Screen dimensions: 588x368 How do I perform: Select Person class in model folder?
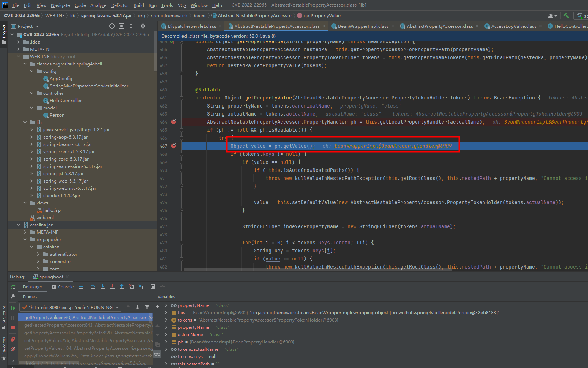[x=57, y=115]
